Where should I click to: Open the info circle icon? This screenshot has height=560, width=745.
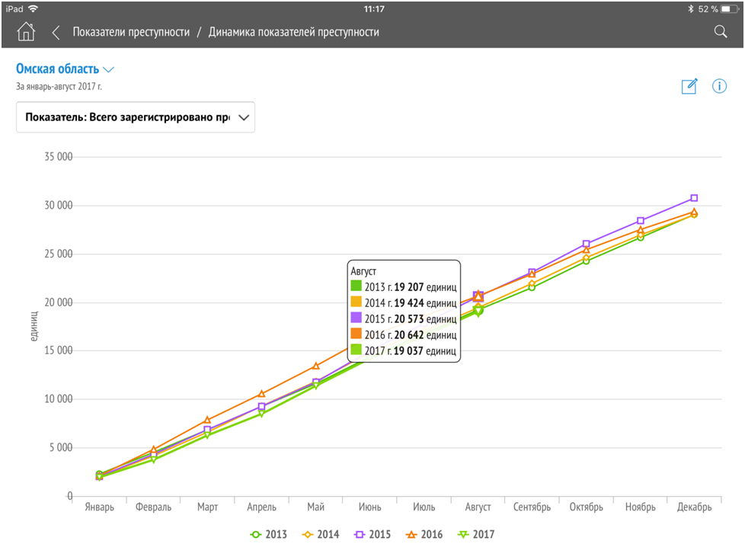[719, 86]
